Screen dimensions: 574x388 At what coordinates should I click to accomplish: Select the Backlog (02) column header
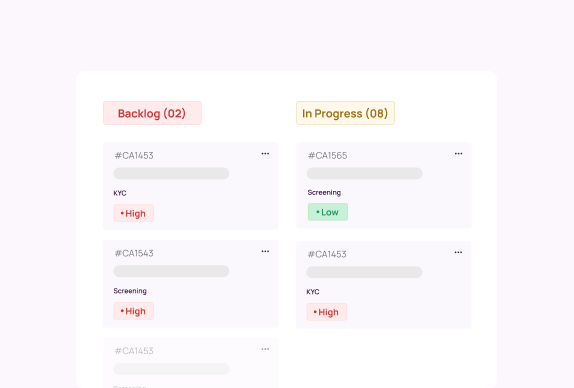tap(152, 113)
